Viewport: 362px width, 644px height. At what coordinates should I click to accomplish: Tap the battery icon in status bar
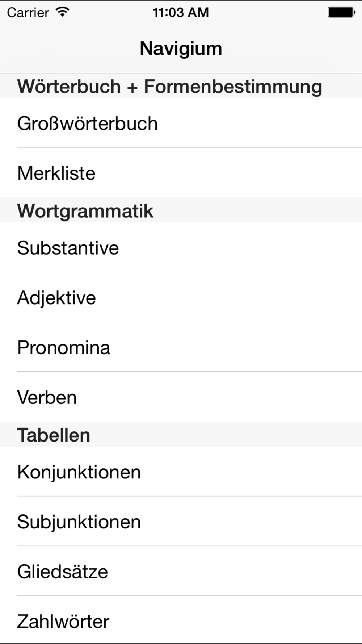click(341, 12)
